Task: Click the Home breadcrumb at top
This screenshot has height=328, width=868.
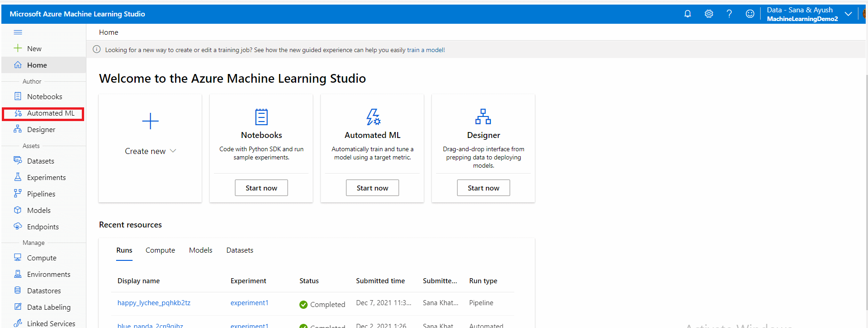Action: [109, 32]
